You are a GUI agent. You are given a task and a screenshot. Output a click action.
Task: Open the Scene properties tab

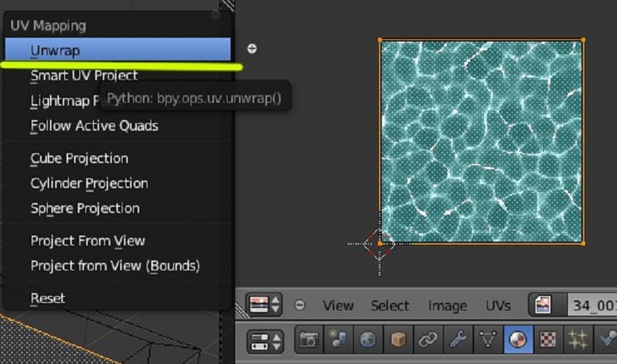pos(338,341)
